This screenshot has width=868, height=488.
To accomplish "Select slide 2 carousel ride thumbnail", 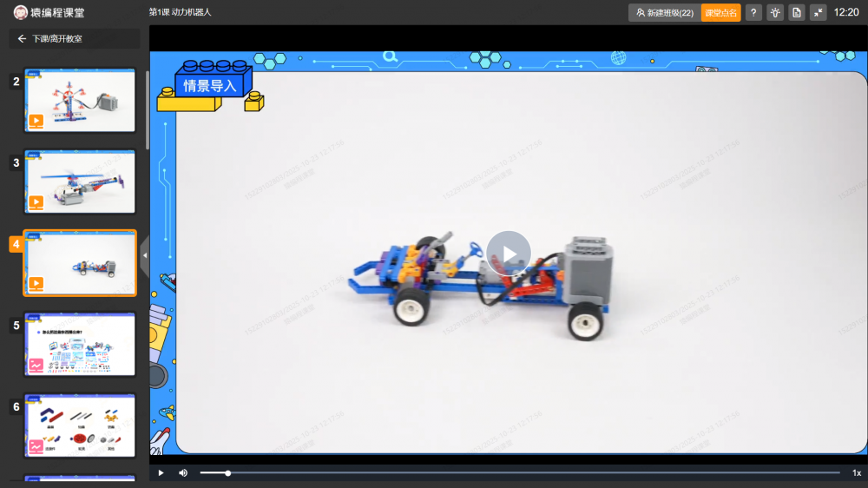I will (x=80, y=100).
